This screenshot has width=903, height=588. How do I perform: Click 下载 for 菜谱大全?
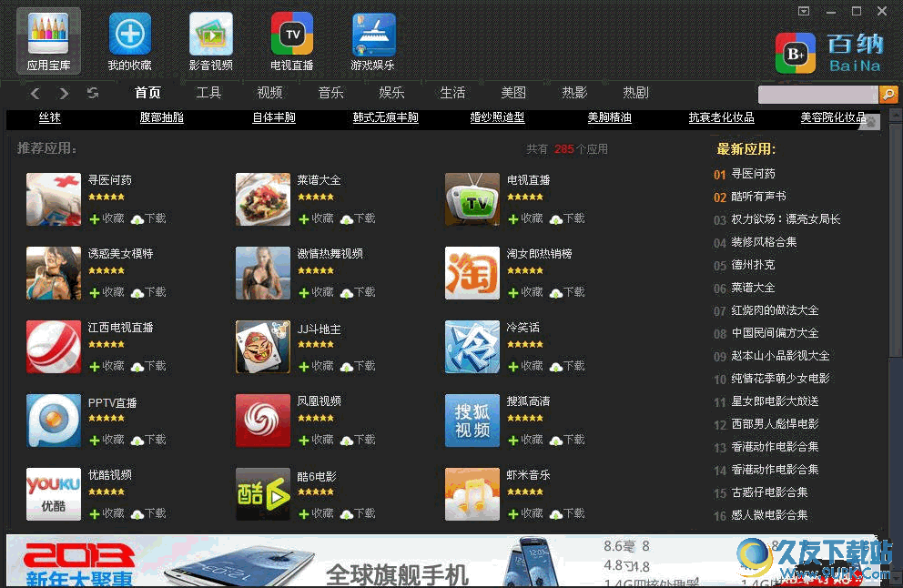click(x=359, y=218)
